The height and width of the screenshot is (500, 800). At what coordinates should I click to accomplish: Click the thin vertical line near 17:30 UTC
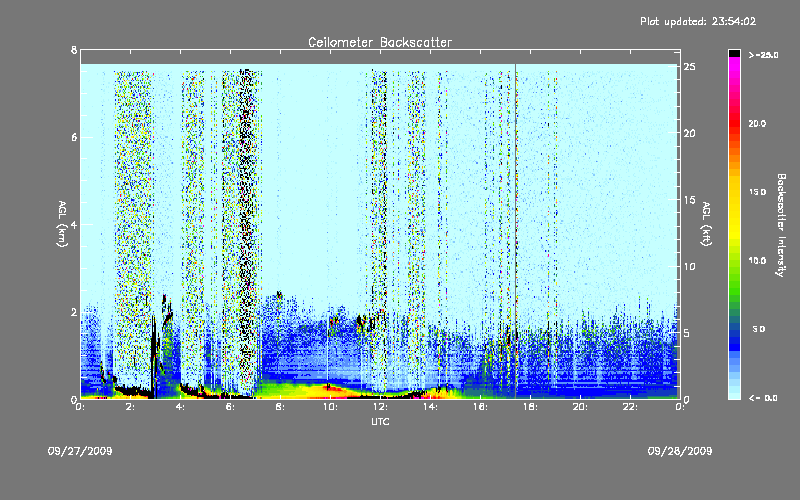(515, 231)
